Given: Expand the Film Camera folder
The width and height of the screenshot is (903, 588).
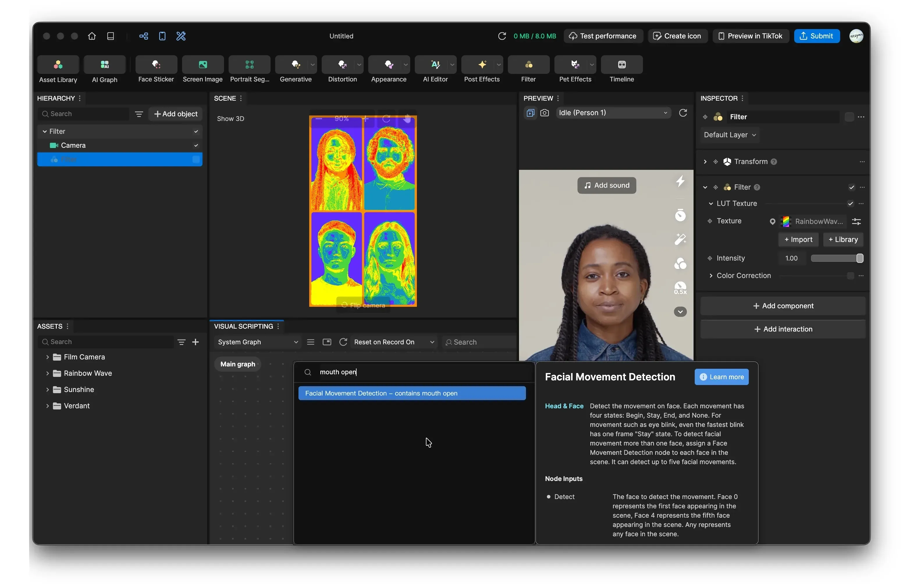Looking at the screenshot, I should tap(47, 357).
